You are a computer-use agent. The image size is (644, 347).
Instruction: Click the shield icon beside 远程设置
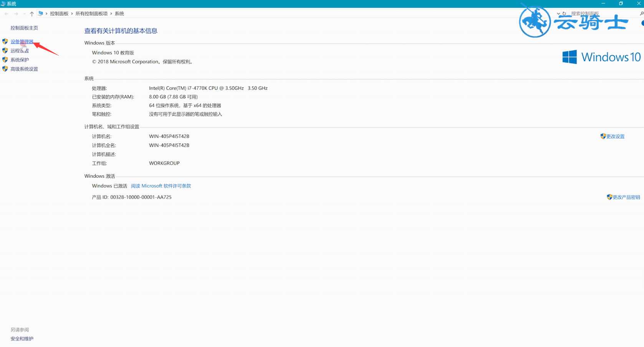tap(5, 51)
